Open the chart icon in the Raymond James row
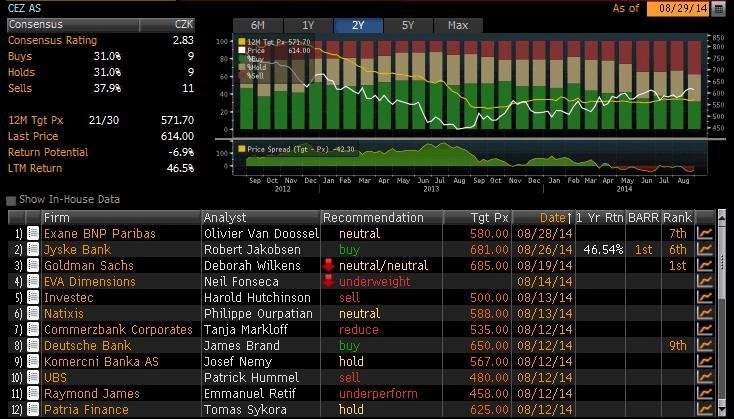The height and width of the screenshot is (419, 734). point(705,393)
